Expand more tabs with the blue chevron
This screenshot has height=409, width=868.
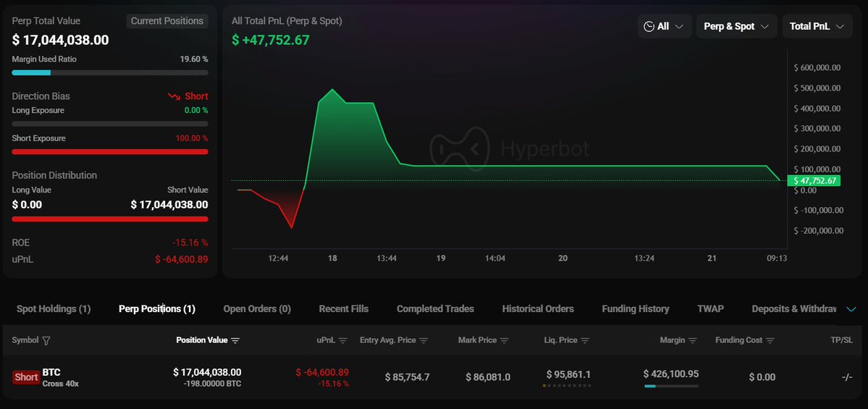(x=851, y=309)
